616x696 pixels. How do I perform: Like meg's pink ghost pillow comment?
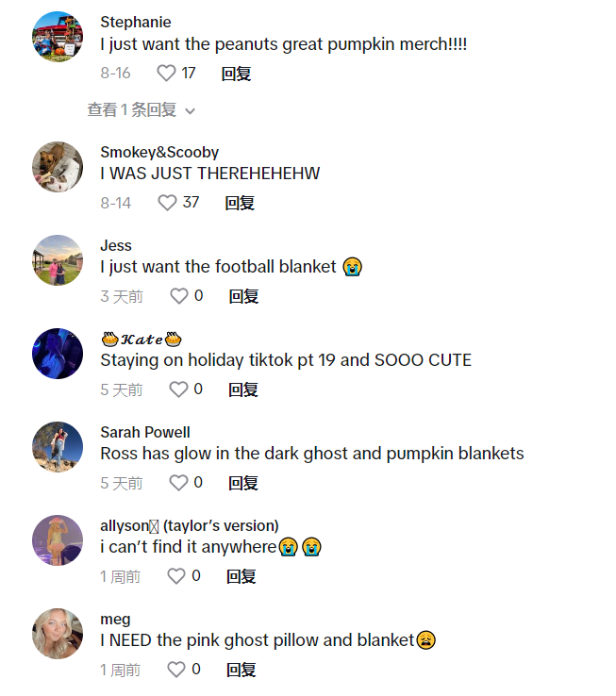point(176,670)
